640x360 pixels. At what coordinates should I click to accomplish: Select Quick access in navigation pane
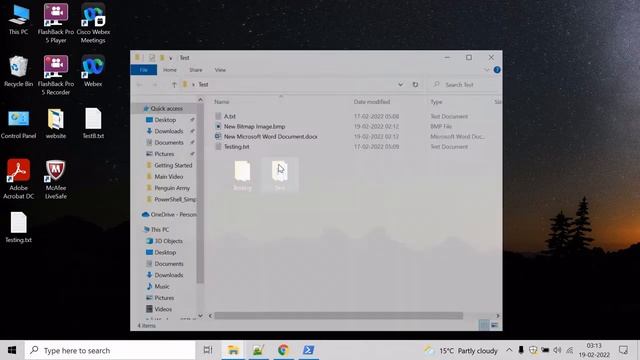[166, 109]
